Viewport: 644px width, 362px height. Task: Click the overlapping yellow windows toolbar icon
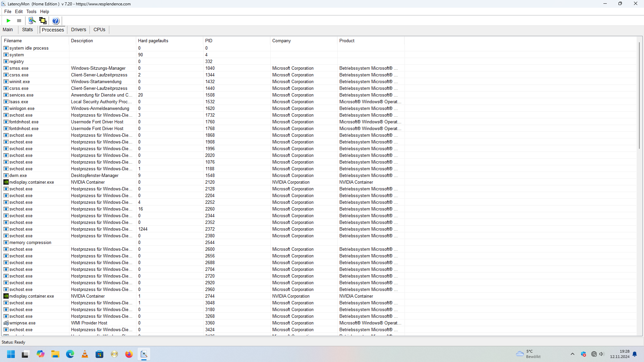tap(43, 21)
